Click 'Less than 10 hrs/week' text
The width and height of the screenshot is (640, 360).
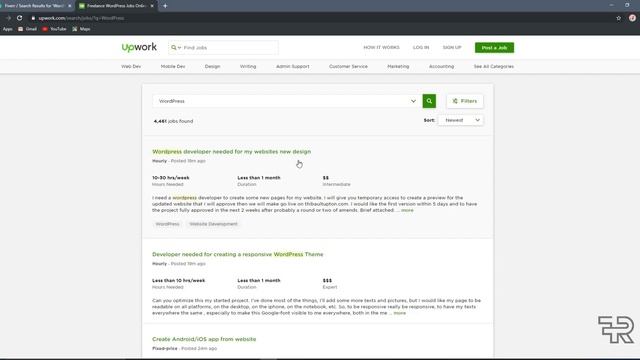coord(179,281)
